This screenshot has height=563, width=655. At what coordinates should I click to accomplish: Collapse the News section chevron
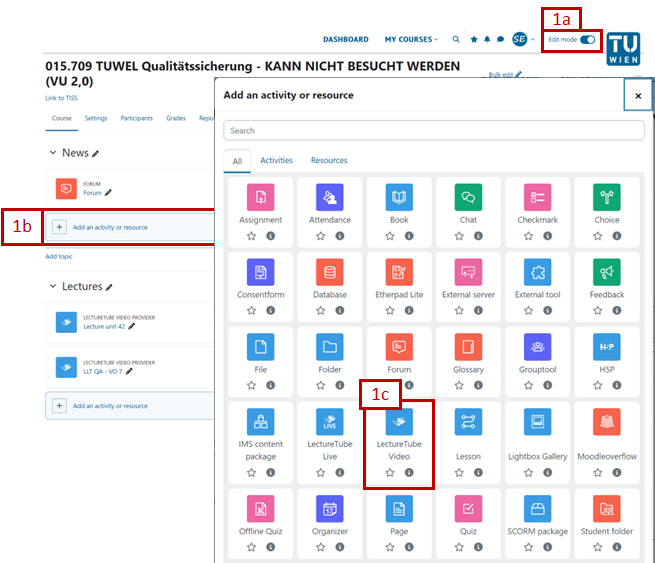(53, 152)
